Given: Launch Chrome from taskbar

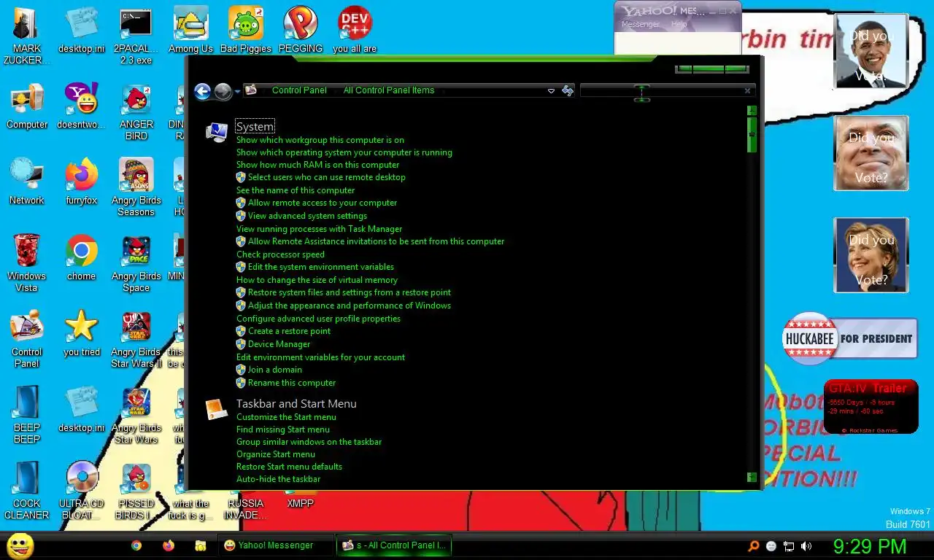Looking at the screenshot, I should point(136,545).
